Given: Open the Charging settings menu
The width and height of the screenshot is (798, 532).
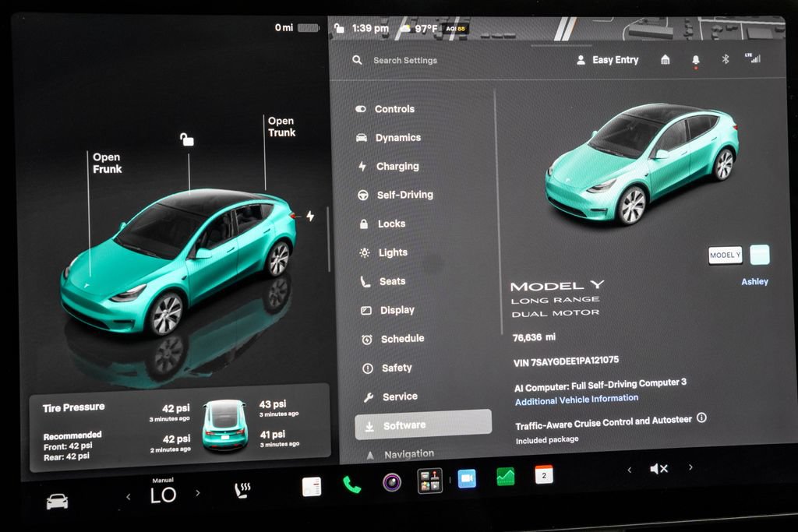Looking at the screenshot, I should (388, 167).
